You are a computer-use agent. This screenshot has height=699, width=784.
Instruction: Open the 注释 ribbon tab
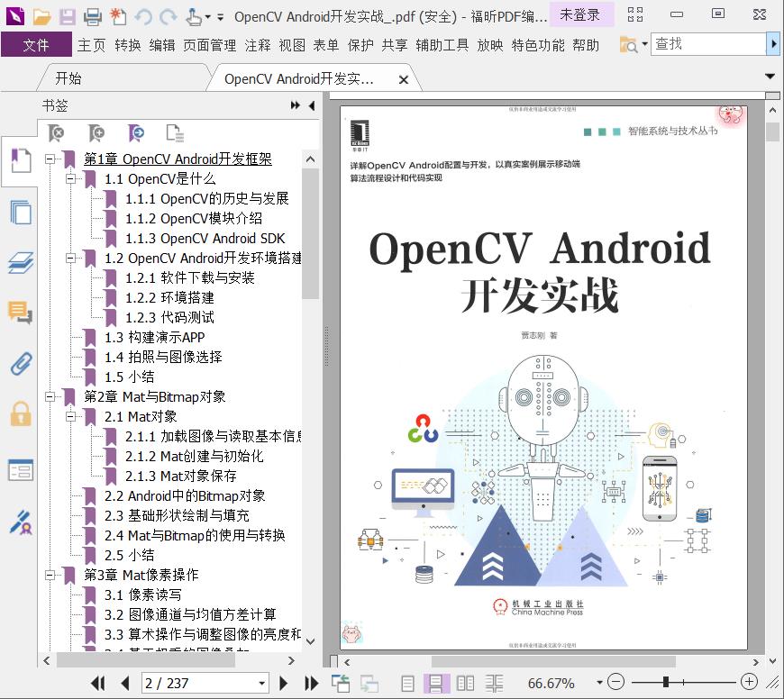point(258,45)
